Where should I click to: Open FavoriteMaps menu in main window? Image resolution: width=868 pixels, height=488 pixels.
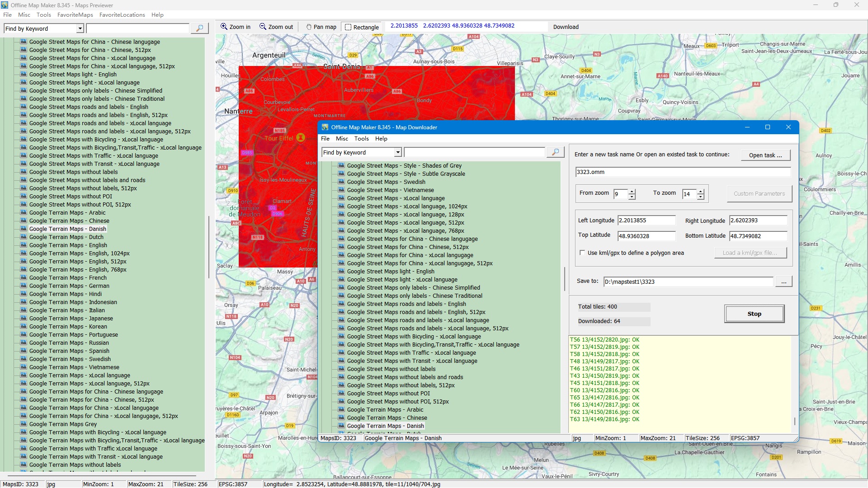75,15
